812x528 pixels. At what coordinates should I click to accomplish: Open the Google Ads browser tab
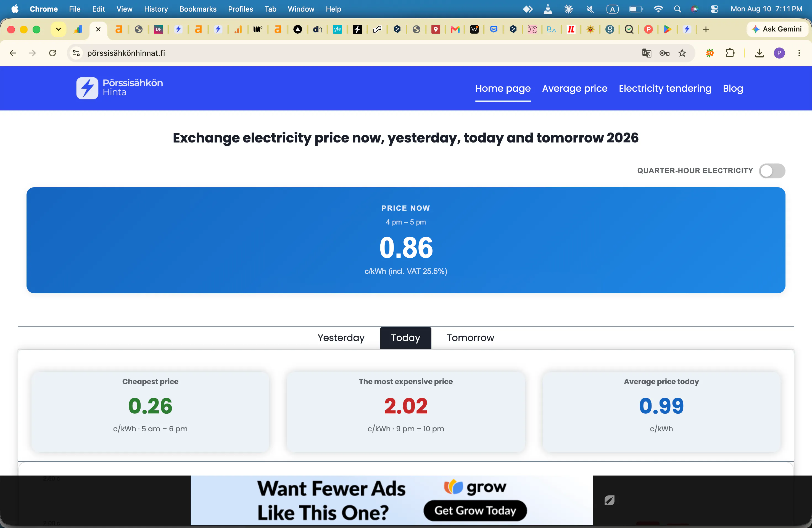click(x=78, y=29)
